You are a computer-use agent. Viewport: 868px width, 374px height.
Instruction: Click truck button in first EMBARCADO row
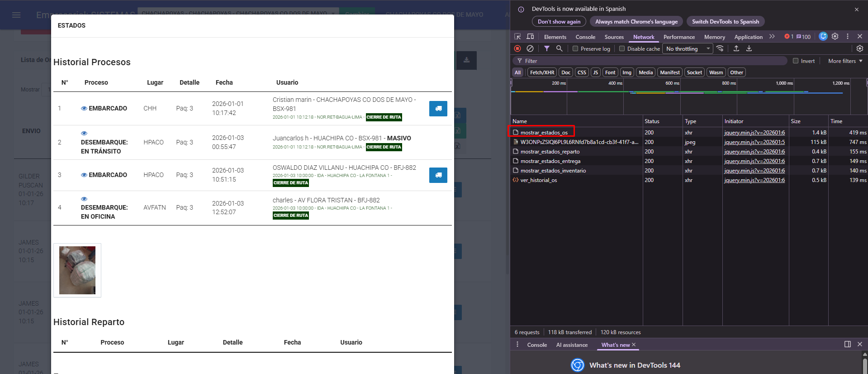tap(438, 109)
